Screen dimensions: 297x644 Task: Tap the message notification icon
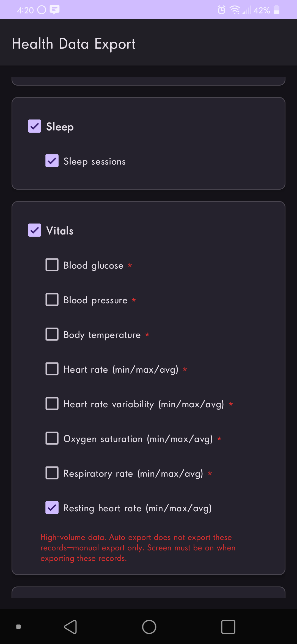pos(54,10)
